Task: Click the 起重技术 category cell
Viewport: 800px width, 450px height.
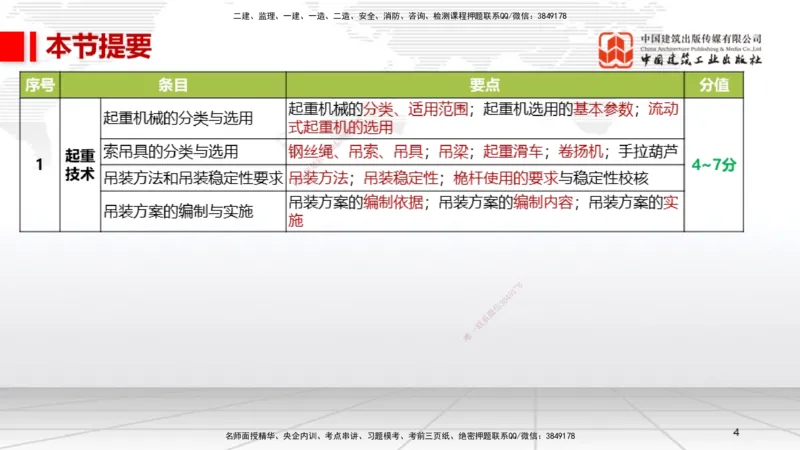Action: coord(80,164)
